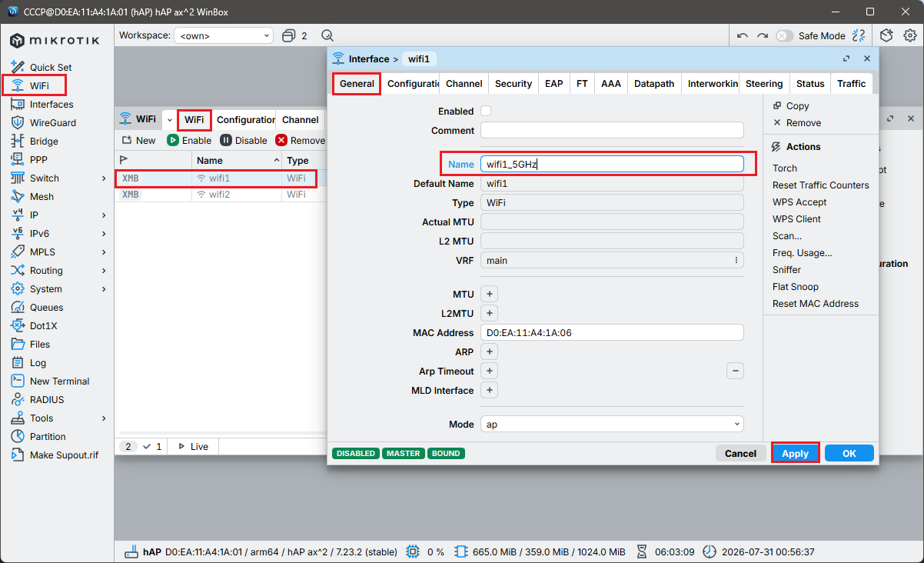Add an L2MTU value with its plus button
The width and height of the screenshot is (924, 563).
click(489, 313)
